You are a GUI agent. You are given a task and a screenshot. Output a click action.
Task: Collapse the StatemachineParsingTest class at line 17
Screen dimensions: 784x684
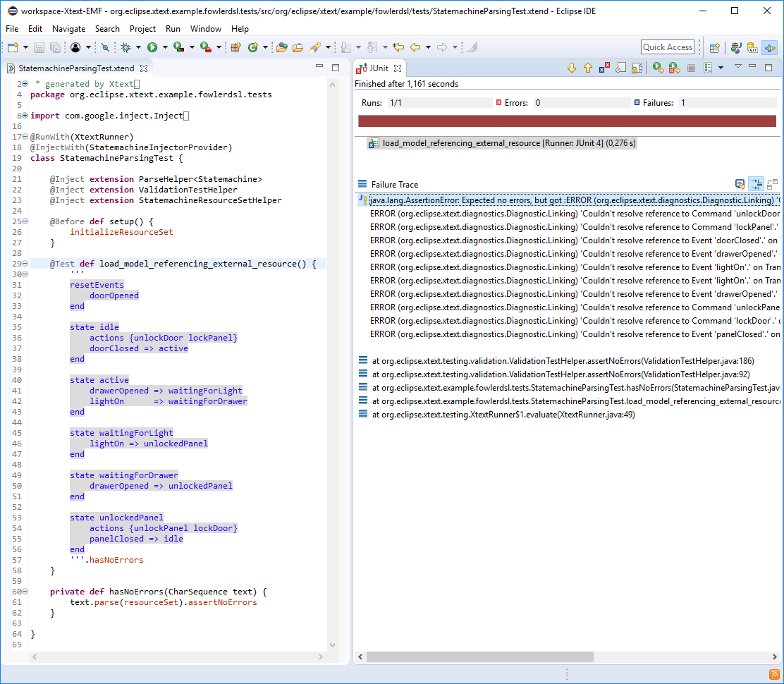25,137
